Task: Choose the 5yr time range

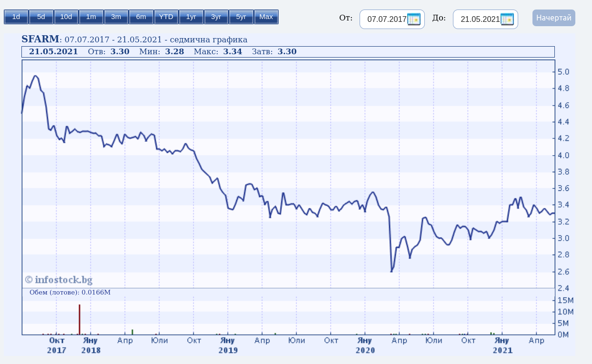Action: coord(241,17)
